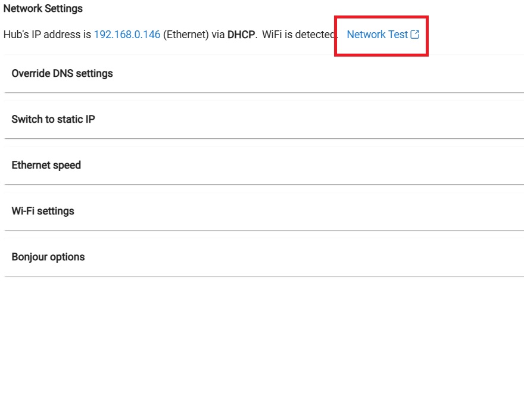
Task: Open the hub IP address 192.168.0.146 link
Action: click(127, 35)
